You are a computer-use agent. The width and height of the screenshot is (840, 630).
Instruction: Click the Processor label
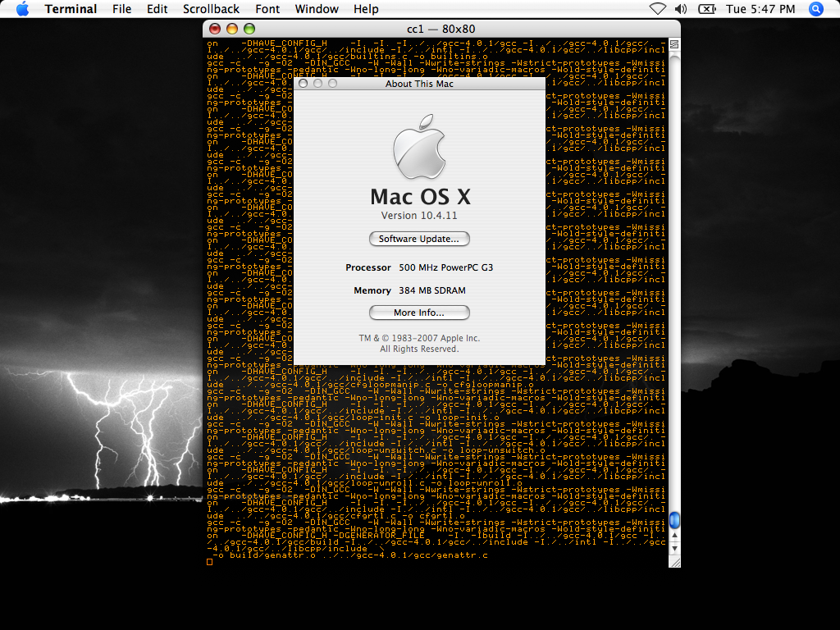click(368, 267)
